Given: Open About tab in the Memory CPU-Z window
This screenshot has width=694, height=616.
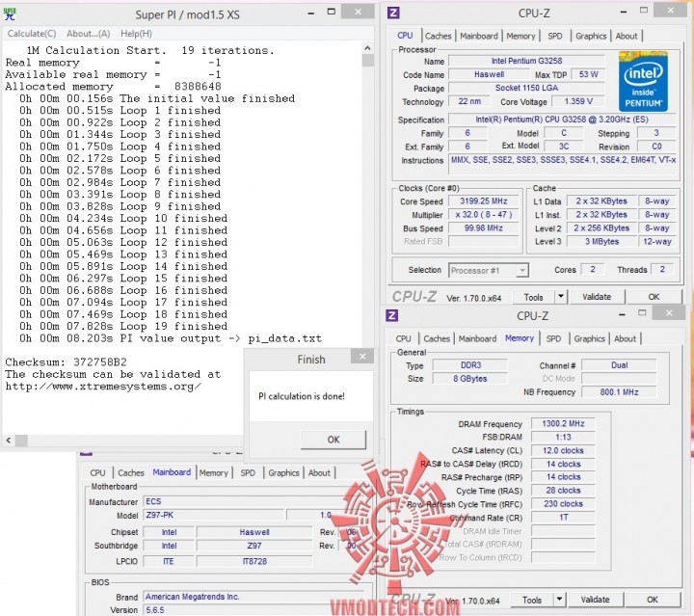Looking at the screenshot, I should tap(625, 338).
